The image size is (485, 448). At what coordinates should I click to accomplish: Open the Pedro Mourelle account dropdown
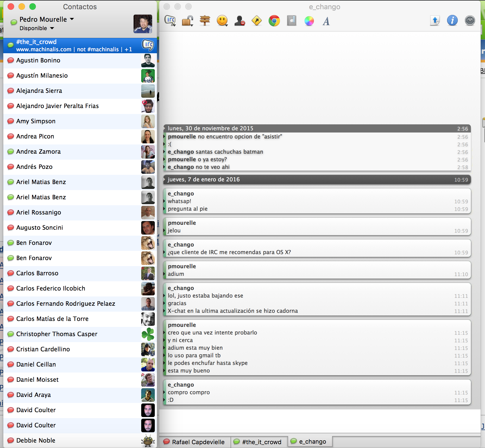coord(47,19)
